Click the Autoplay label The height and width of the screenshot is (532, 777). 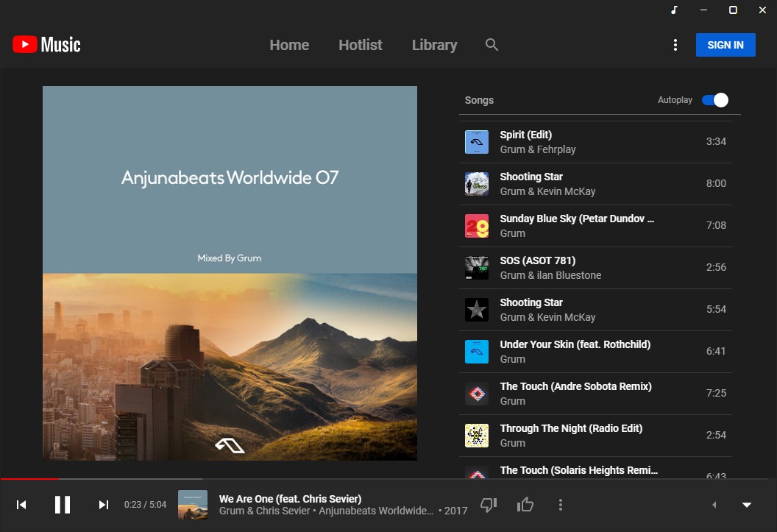point(675,100)
